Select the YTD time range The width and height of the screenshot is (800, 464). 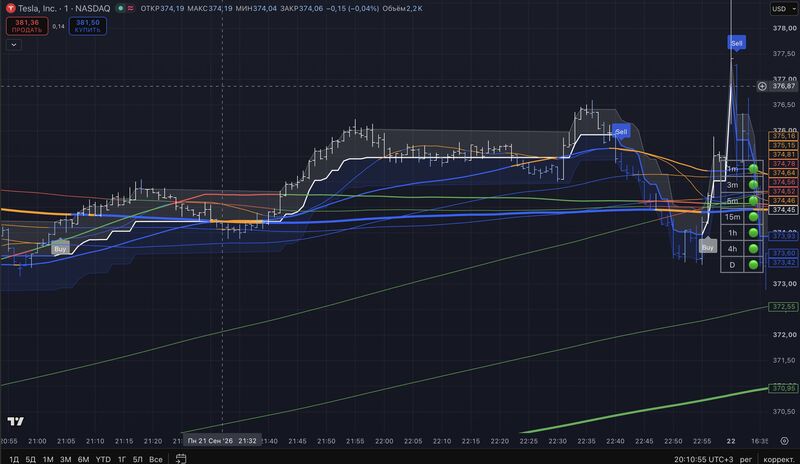pyautogui.click(x=103, y=459)
